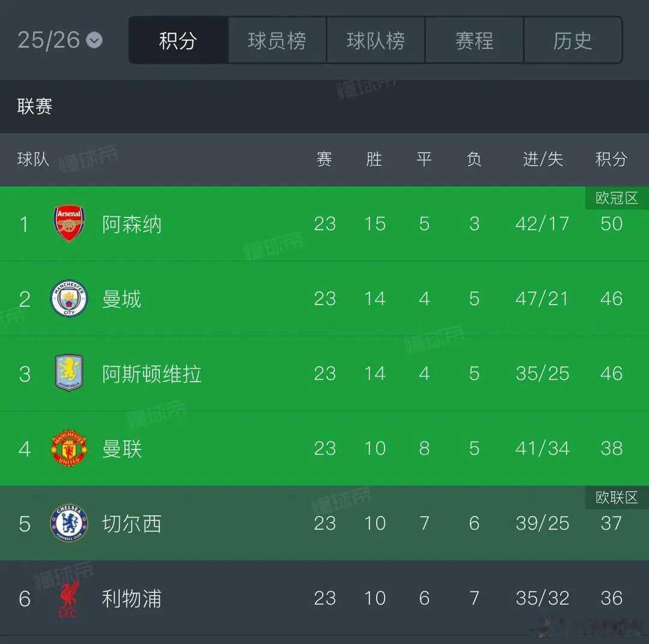Click the Liverpool club crest
This screenshot has width=649, height=644.
pos(67,598)
